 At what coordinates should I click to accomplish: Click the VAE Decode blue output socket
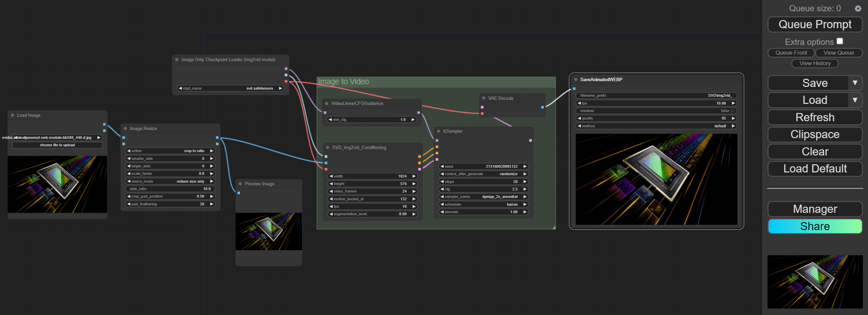tap(542, 107)
